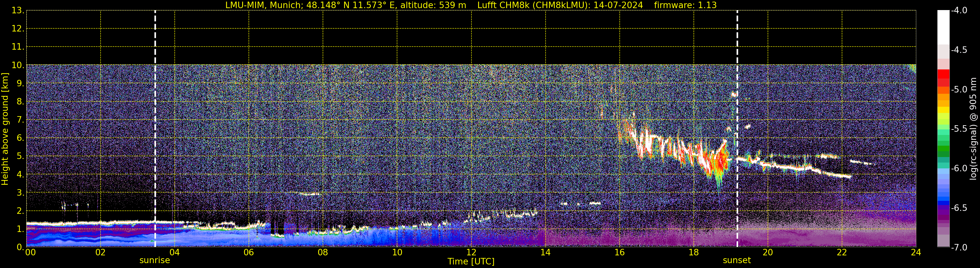
Task: Click the y-axis tick label 7
Action: [x=20, y=120]
